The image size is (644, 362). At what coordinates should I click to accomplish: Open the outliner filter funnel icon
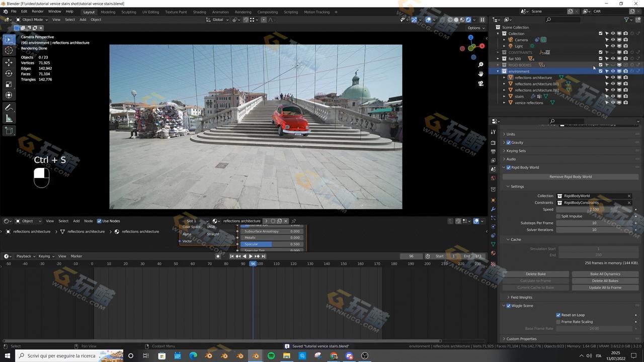coord(627,20)
